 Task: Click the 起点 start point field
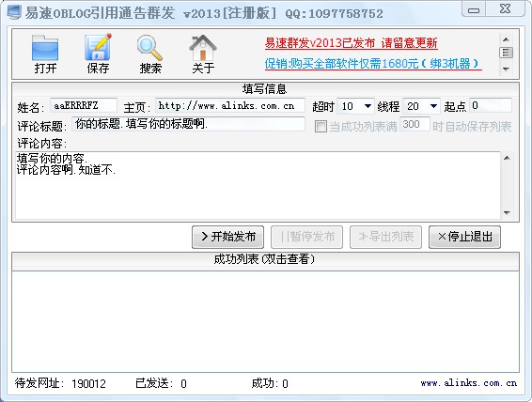[x=491, y=106]
